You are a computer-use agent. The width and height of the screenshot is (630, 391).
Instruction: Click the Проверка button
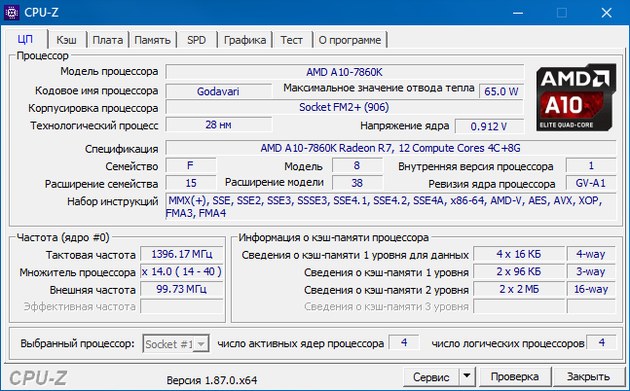pos(515,377)
